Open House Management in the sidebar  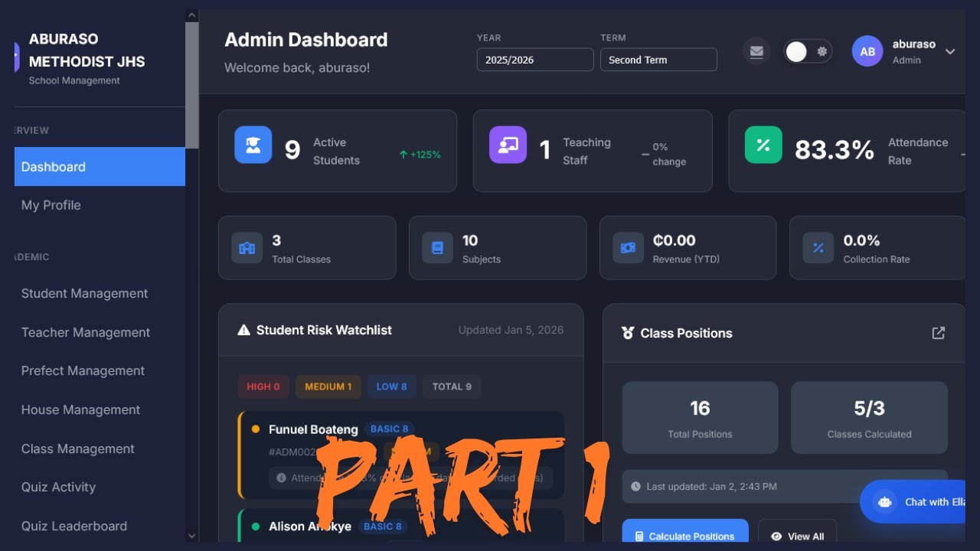[80, 409]
